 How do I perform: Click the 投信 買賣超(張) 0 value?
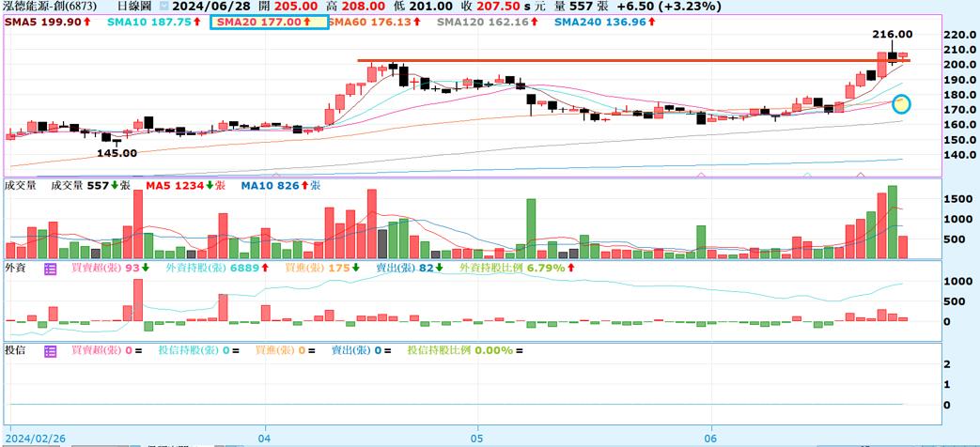(106, 350)
